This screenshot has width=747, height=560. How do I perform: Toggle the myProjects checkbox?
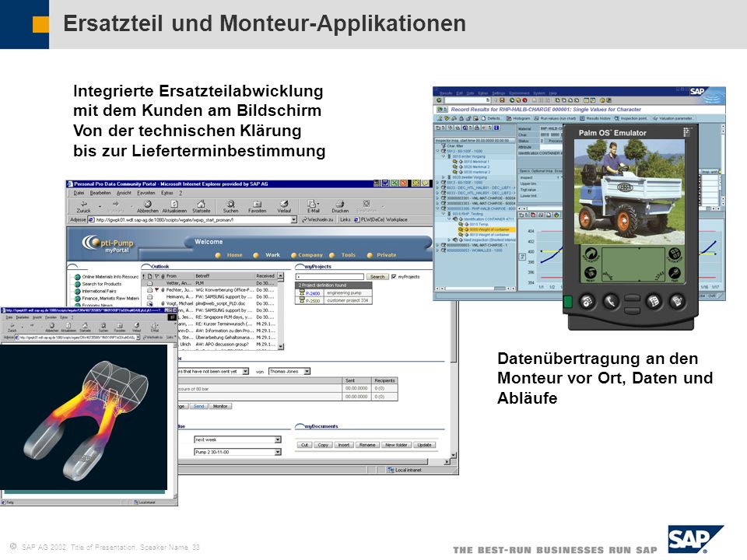[394, 277]
